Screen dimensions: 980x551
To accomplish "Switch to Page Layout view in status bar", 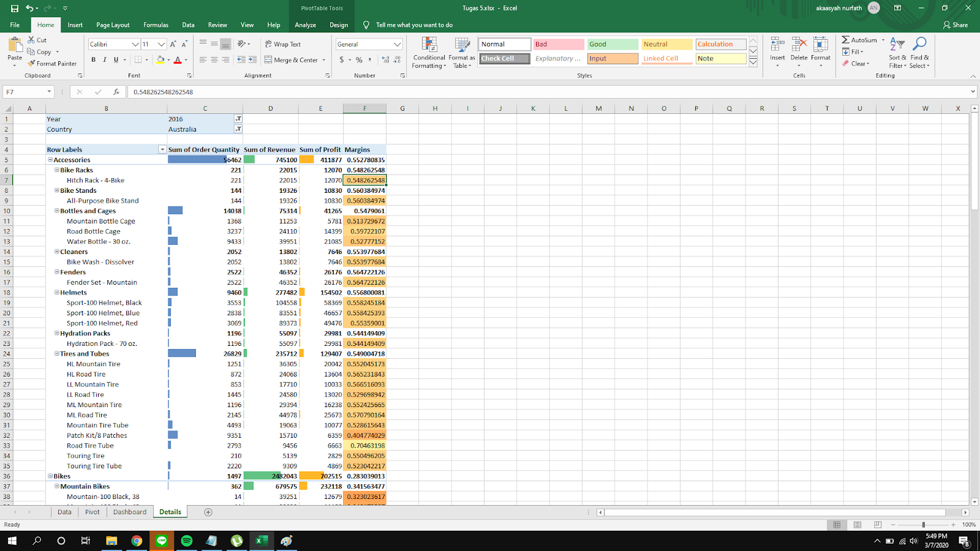I will (x=858, y=525).
